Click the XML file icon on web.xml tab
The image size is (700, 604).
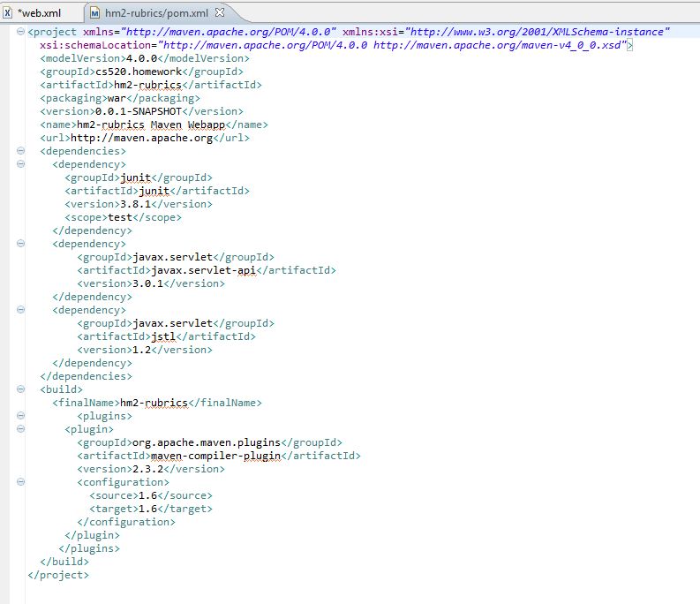[8, 13]
